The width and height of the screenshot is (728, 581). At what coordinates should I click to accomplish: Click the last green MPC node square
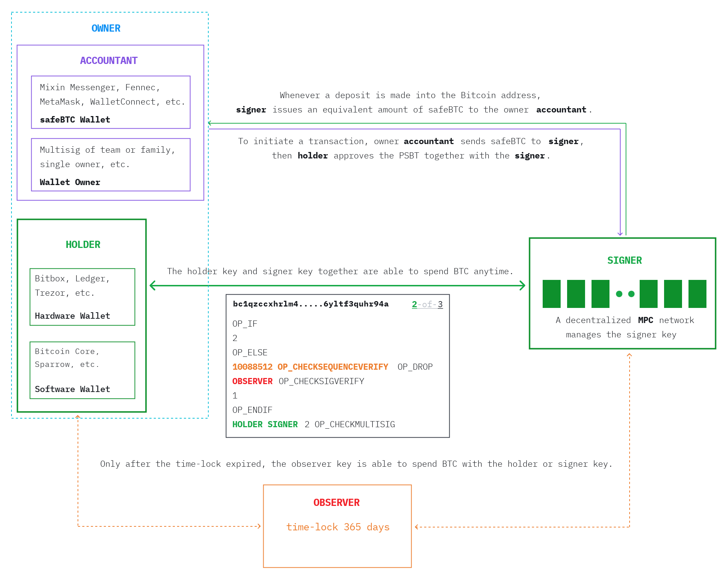697,294
